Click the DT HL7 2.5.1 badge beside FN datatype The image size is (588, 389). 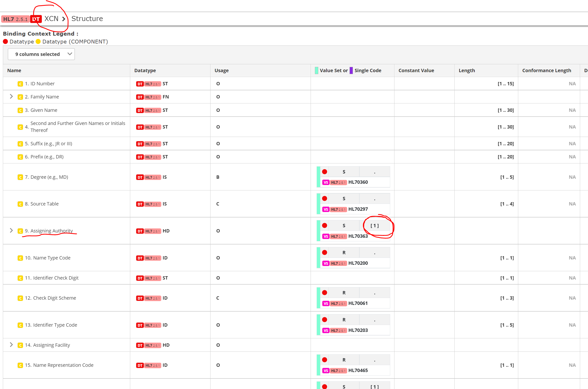point(148,97)
